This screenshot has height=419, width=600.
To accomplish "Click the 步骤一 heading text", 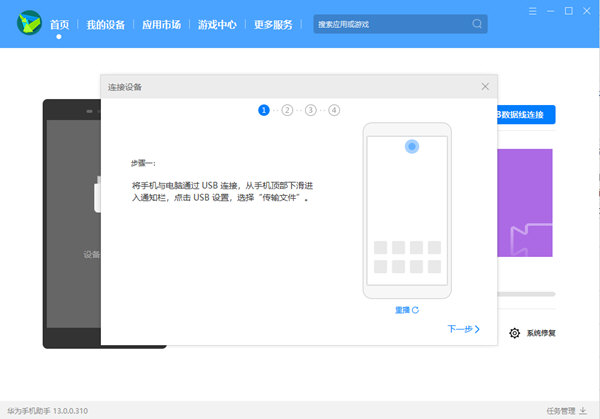I will pos(143,163).
